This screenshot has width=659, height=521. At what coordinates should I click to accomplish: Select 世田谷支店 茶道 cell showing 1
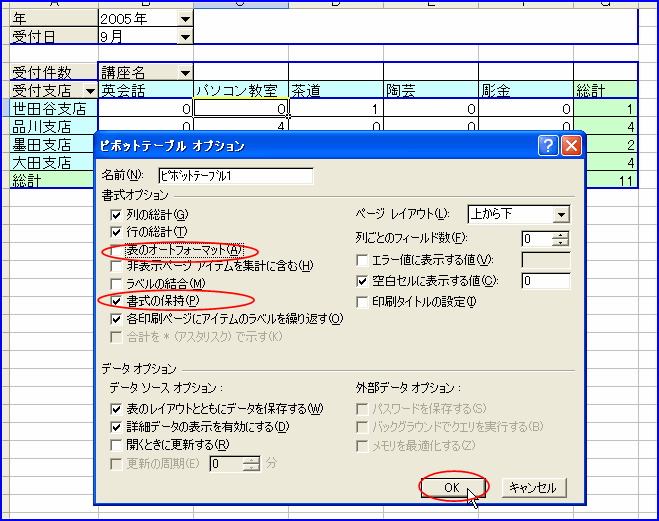[x=336, y=108]
